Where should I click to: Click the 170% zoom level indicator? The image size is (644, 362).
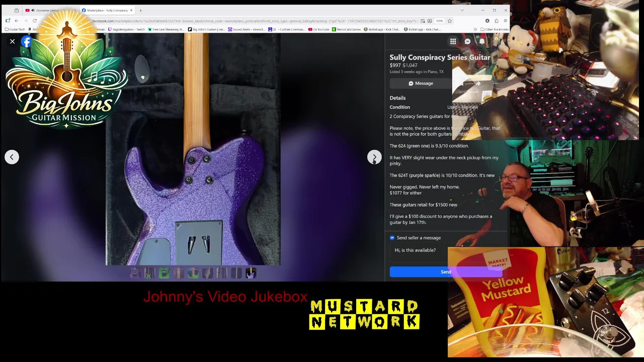[x=439, y=21]
